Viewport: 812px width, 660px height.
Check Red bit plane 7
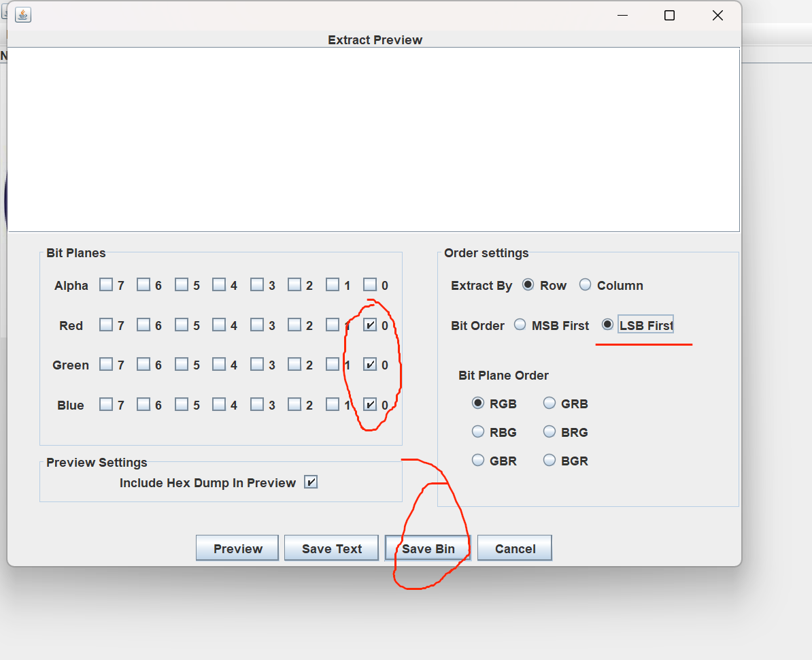click(x=106, y=325)
